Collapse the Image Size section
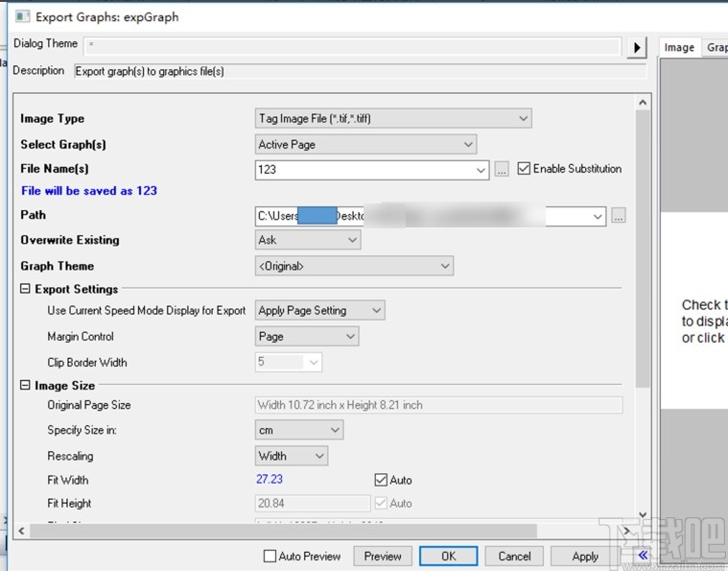This screenshot has width=728, height=571. coord(25,385)
